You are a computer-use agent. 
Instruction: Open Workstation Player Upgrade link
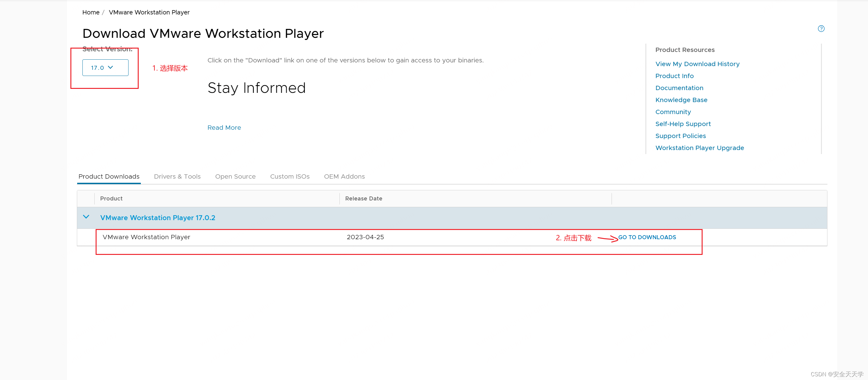tap(699, 148)
